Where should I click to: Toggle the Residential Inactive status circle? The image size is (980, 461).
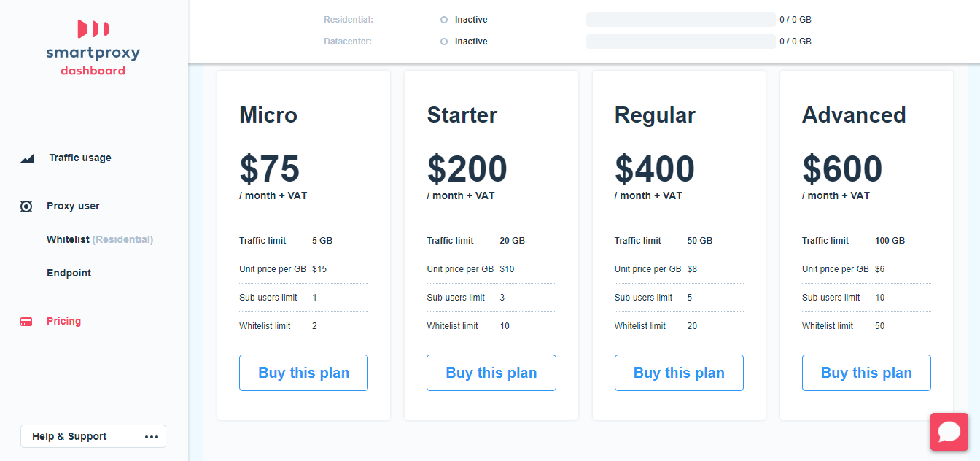pyautogui.click(x=443, y=19)
